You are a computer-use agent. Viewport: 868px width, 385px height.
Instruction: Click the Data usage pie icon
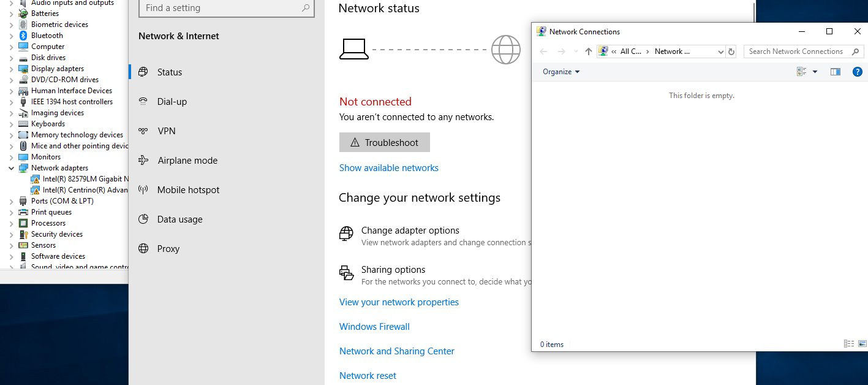point(143,219)
